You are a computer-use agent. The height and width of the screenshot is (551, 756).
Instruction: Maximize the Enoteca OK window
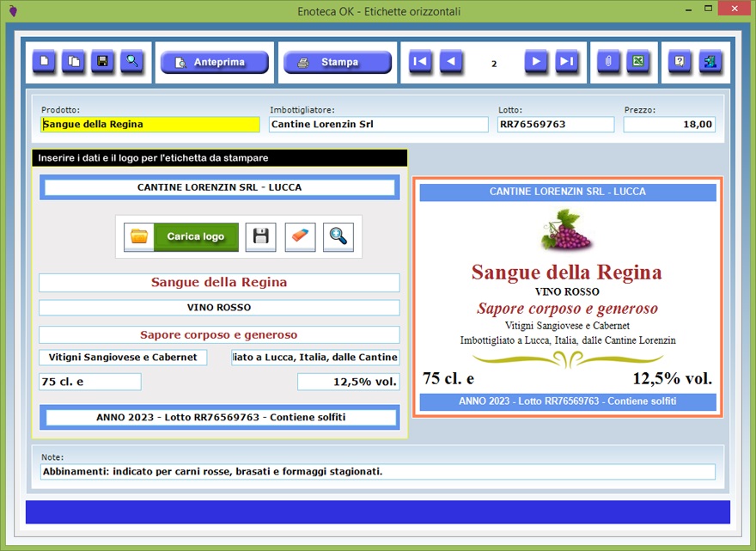pyautogui.click(x=708, y=9)
